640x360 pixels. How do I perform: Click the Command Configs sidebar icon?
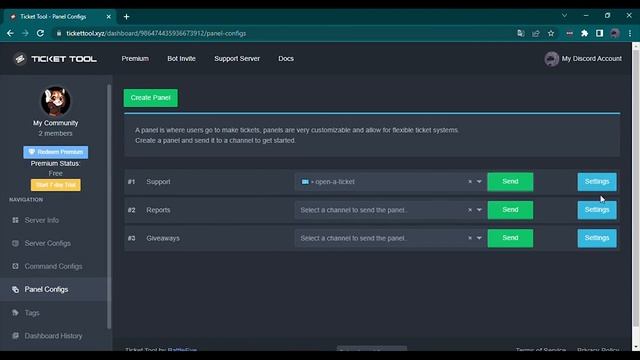coord(16,266)
